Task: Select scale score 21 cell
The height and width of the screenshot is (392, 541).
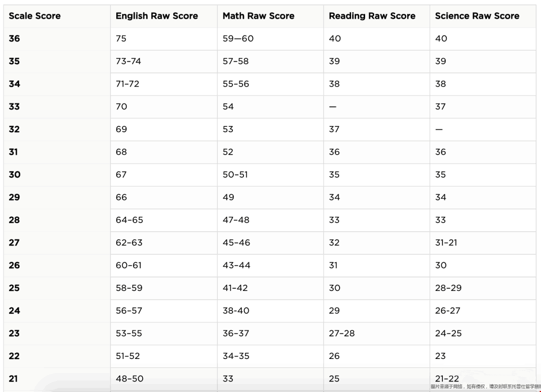Action: (13, 378)
